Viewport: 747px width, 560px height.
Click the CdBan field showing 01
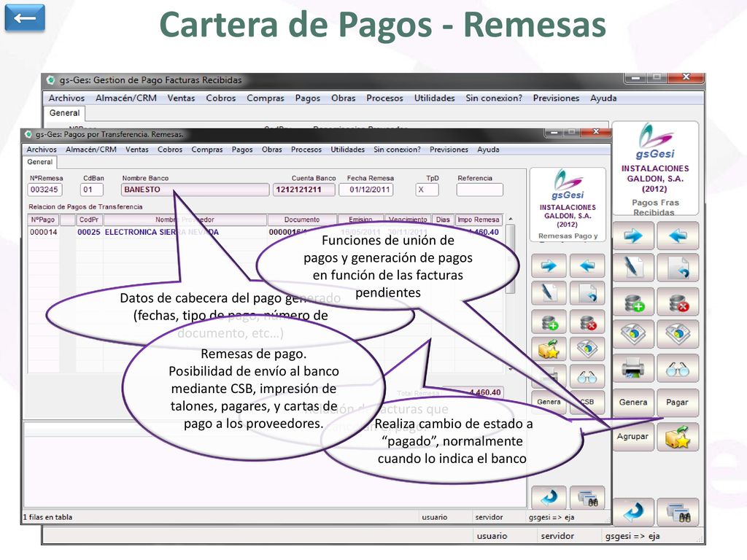(91, 190)
